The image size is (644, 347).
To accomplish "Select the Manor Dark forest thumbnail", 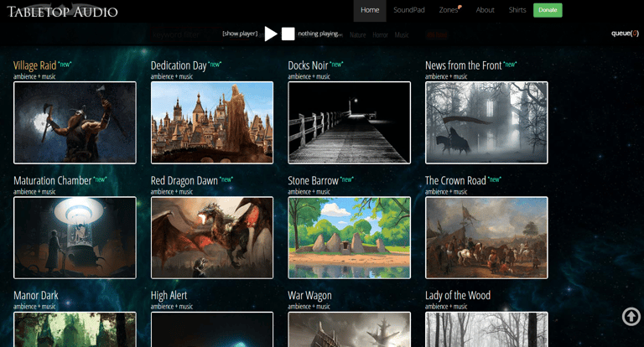I will click(75, 329).
